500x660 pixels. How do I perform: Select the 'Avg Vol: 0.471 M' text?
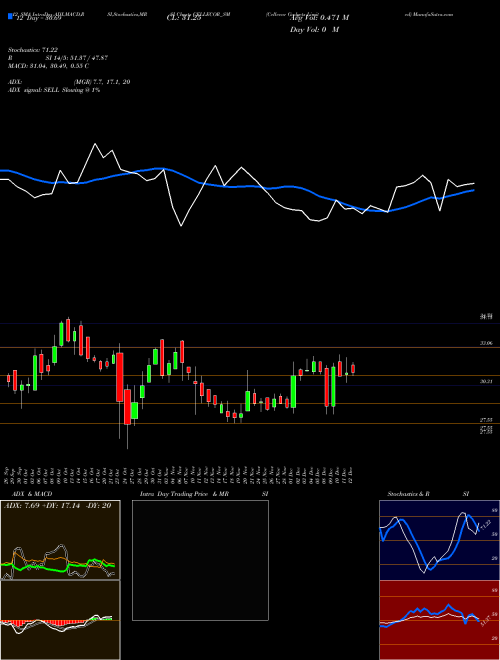point(319,17)
